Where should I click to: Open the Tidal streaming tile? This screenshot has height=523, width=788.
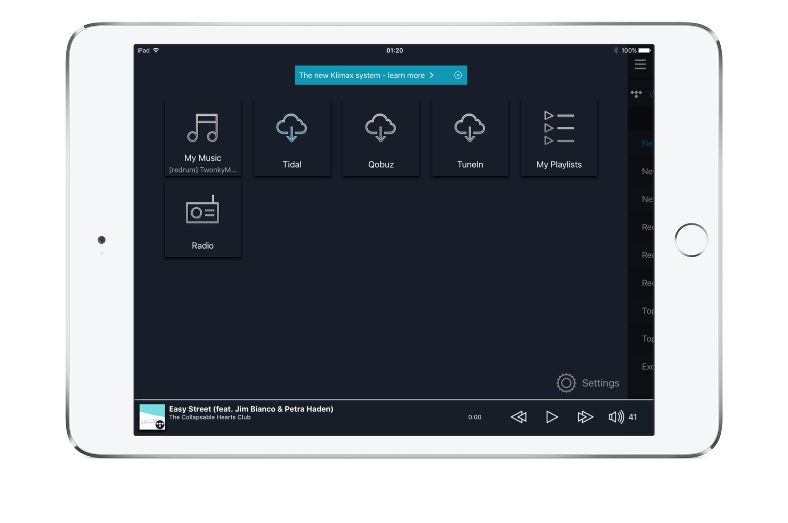(x=291, y=138)
